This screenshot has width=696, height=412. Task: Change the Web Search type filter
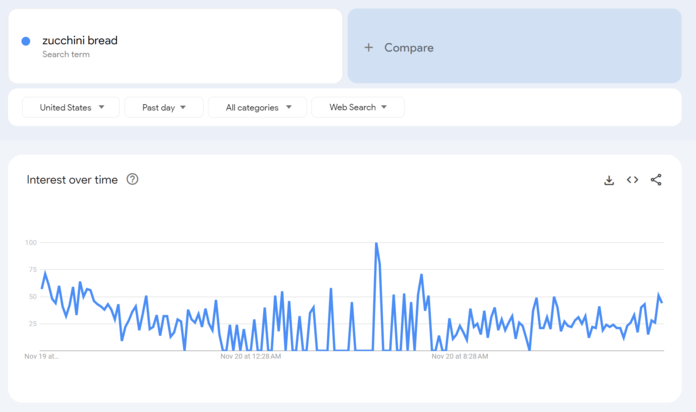coord(357,107)
